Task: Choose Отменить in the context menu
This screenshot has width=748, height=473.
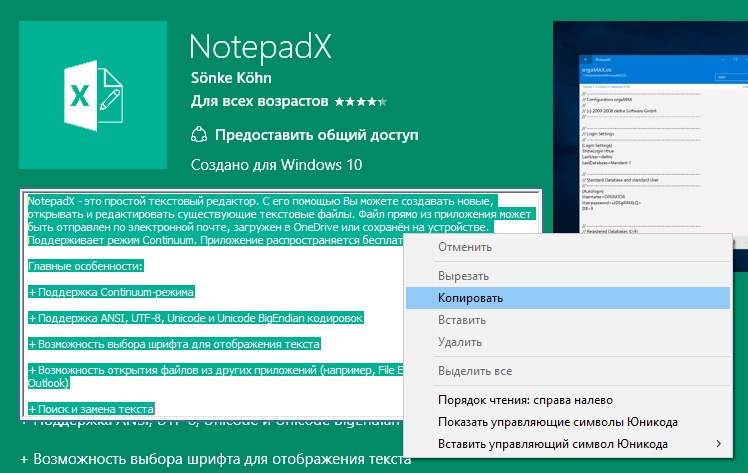Action: tap(568, 247)
